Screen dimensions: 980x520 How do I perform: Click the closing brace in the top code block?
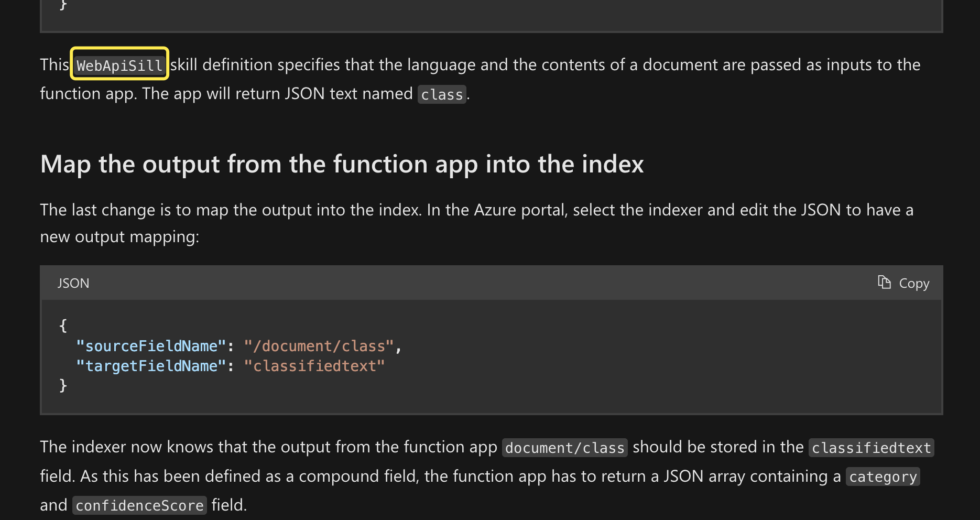(x=62, y=5)
